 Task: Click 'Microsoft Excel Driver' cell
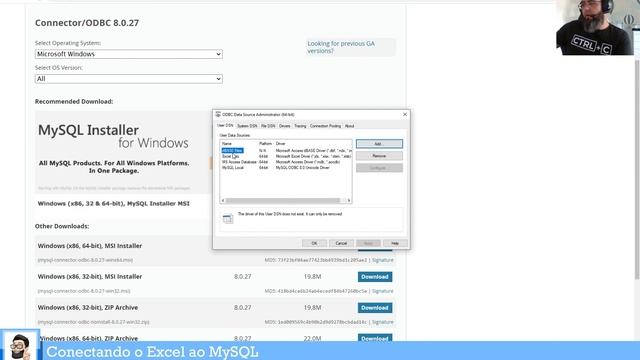click(313, 156)
